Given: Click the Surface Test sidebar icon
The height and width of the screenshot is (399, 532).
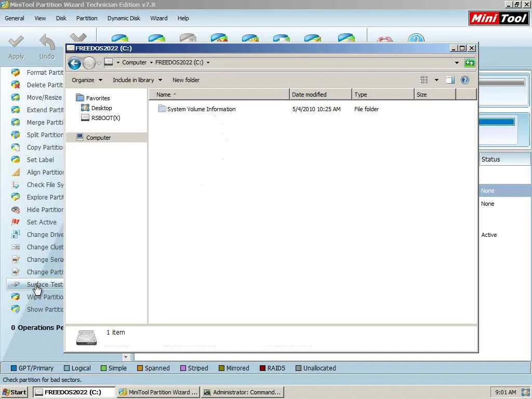Looking at the screenshot, I should 16,284.
